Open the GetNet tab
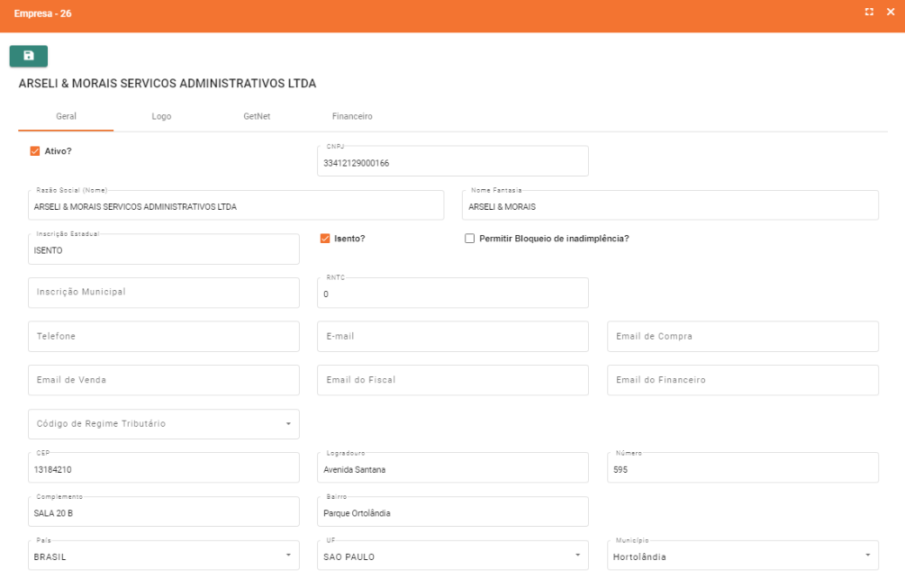This screenshot has height=588, width=905. coord(257,116)
